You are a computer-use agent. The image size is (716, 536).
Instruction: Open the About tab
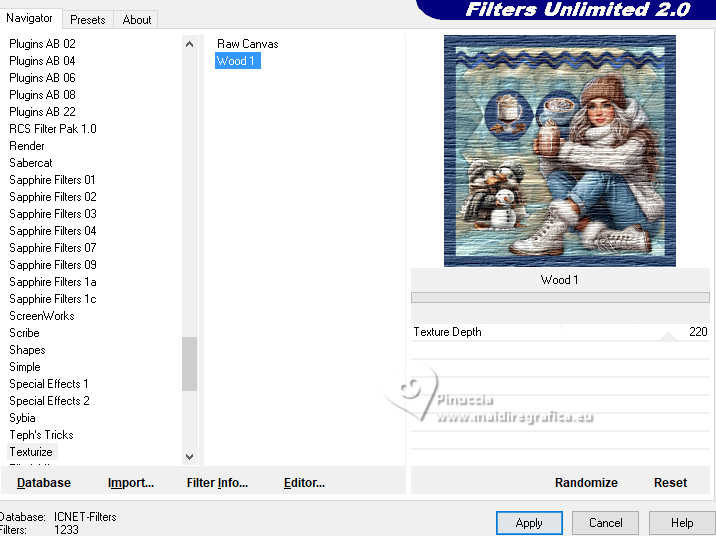click(137, 20)
